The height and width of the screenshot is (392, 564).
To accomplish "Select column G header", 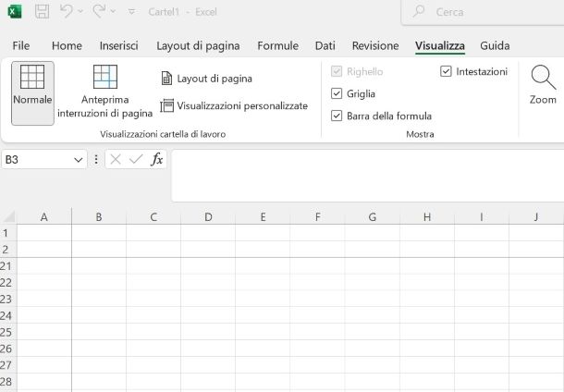I will 373,217.
